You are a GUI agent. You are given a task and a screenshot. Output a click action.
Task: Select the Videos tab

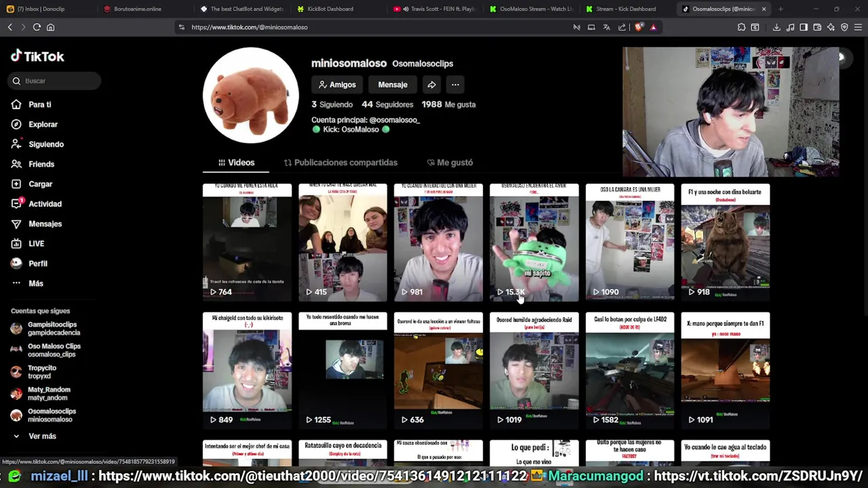coord(236,163)
